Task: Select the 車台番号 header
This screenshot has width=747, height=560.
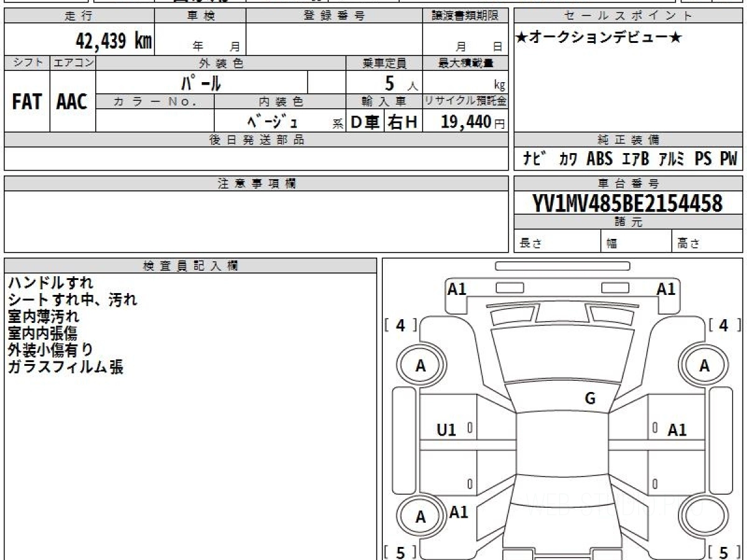Action: coord(628,184)
